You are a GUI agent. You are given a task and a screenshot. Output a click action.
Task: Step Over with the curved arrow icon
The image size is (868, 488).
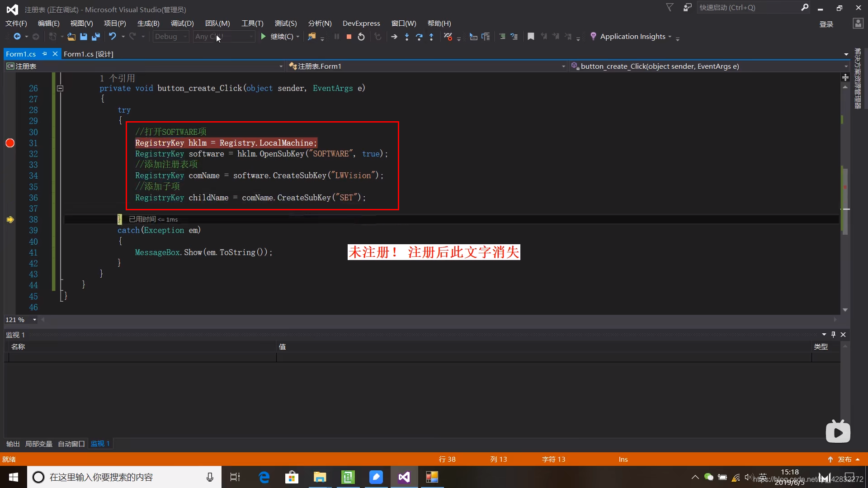point(419,37)
